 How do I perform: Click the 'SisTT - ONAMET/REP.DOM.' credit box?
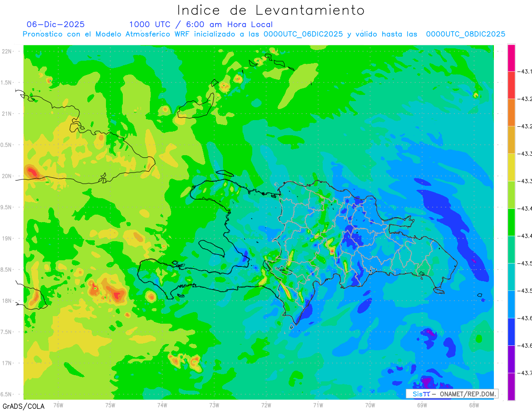[452, 394]
